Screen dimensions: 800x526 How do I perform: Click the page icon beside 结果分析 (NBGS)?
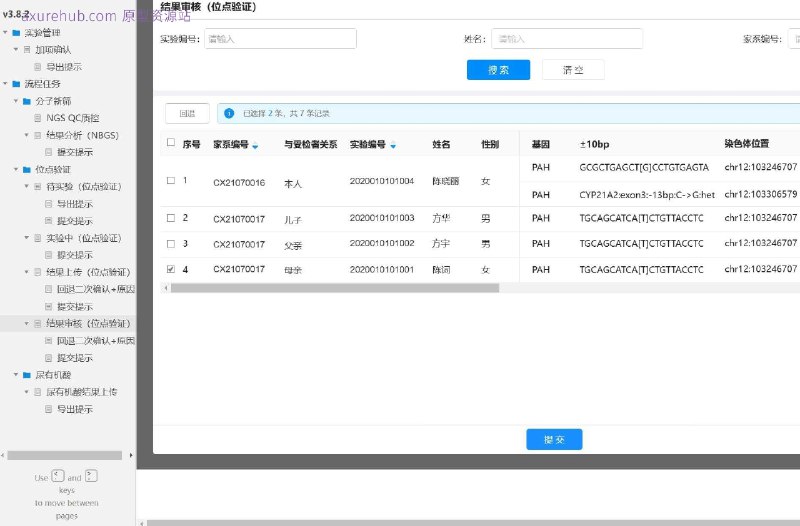[x=38, y=135]
